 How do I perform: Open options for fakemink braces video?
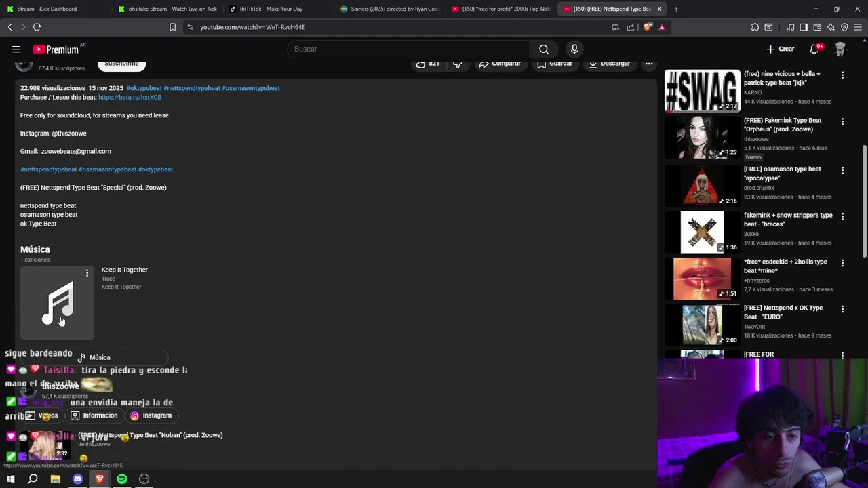pyautogui.click(x=842, y=216)
